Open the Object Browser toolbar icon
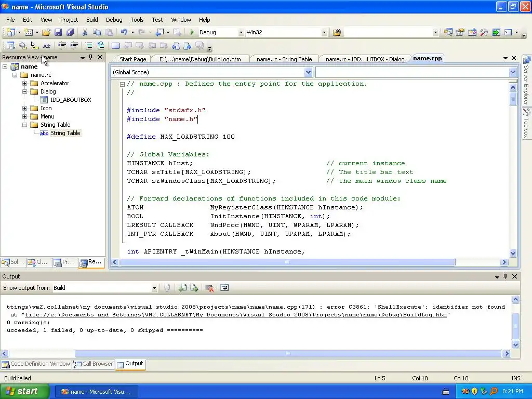The height and width of the screenshot is (399, 532). 472,32
